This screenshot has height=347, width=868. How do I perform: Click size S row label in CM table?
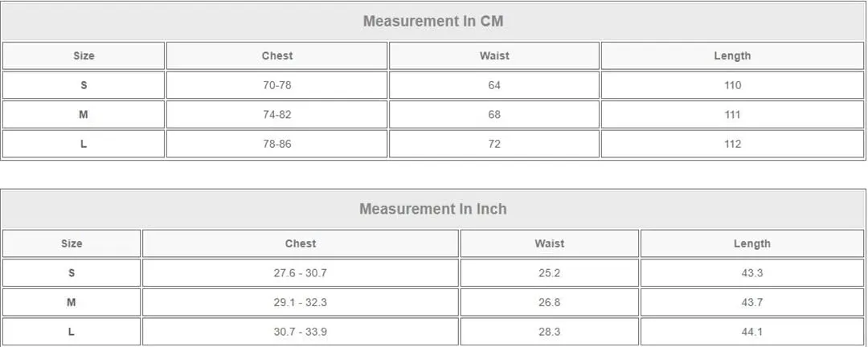coord(84,85)
